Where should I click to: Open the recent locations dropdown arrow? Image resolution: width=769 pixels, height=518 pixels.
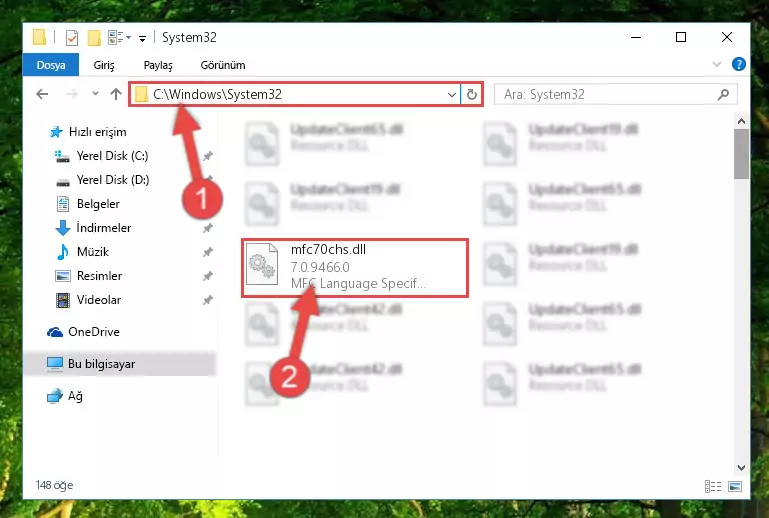95,93
